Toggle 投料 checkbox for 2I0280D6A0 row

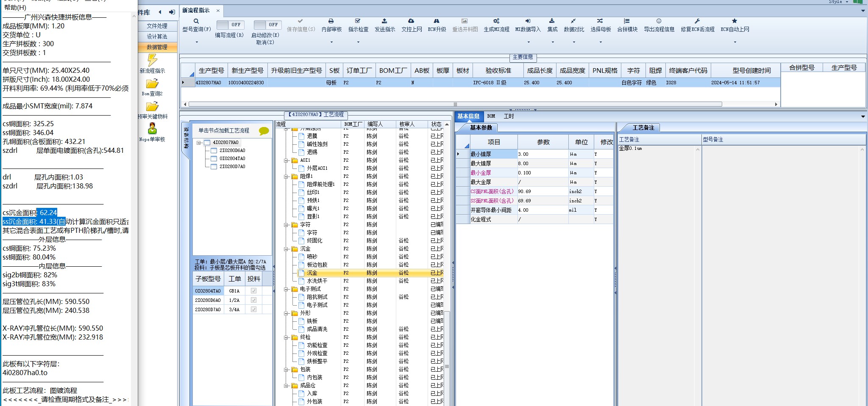tap(253, 300)
